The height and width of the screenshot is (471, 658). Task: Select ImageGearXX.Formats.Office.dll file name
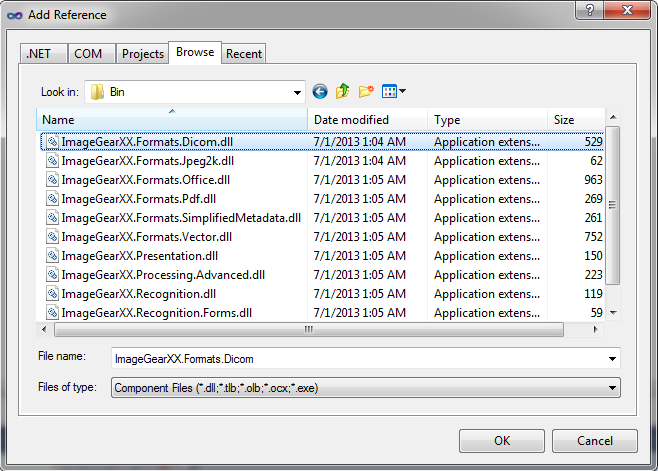146,180
